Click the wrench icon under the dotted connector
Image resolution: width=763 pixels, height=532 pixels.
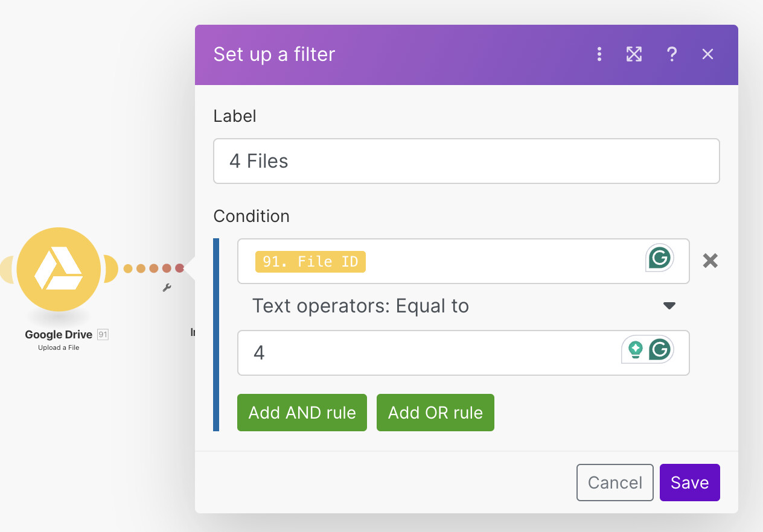[x=167, y=288]
